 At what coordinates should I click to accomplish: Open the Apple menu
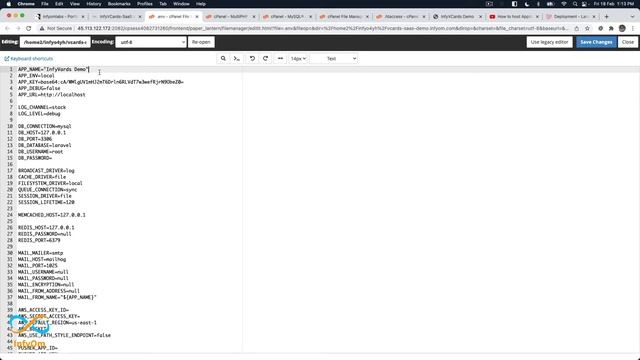pyautogui.click(x=9, y=4)
